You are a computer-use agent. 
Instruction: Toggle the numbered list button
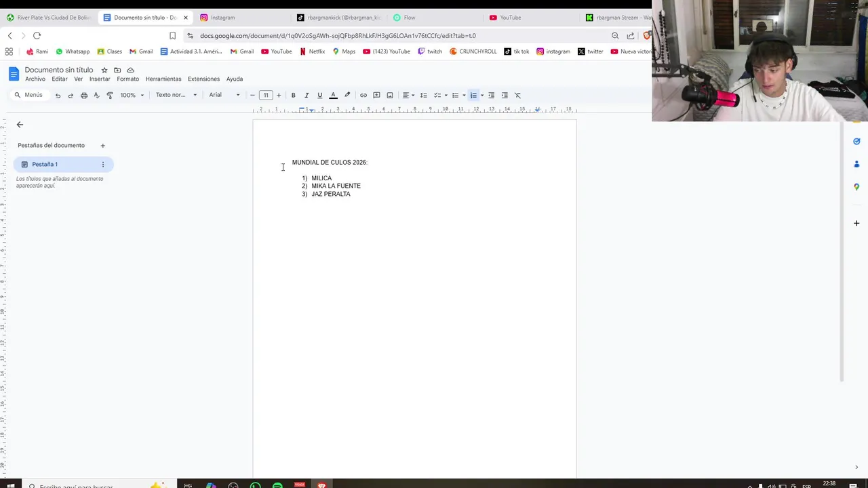(473, 96)
